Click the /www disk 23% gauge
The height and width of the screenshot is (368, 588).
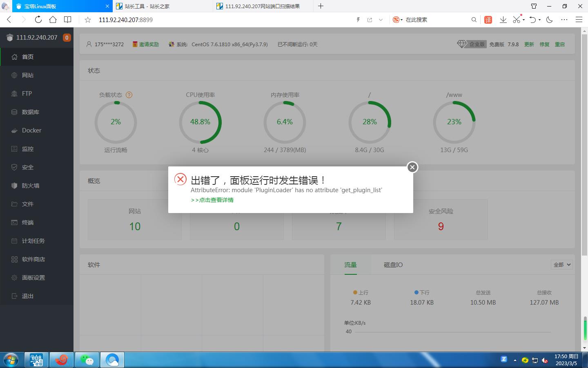pos(454,122)
